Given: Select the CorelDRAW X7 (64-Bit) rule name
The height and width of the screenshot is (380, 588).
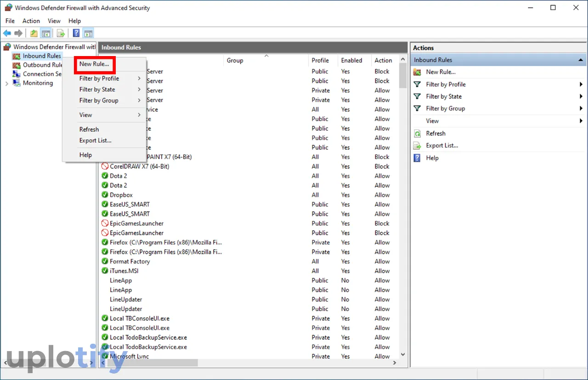Looking at the screenshot, I should [x=139, y=167].
